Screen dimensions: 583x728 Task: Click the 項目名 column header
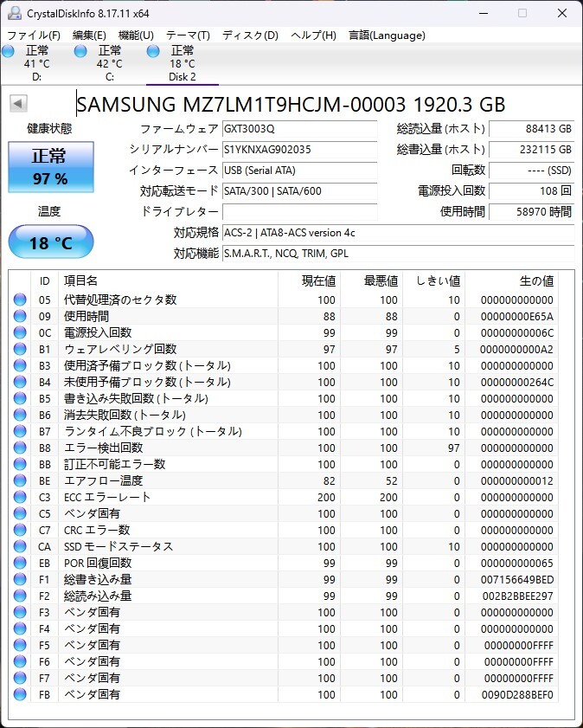[x=168, y=280]
